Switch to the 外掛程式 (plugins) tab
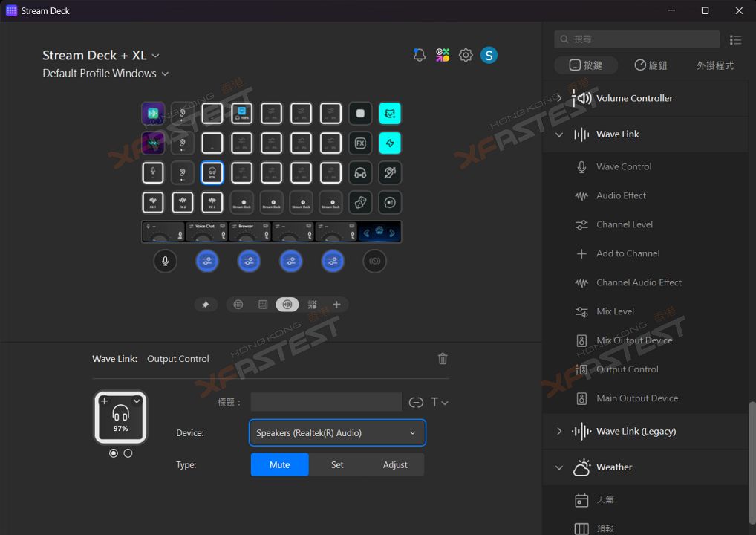Image resolution: width=756 pixels, height=535 pixels. point(714,65)
